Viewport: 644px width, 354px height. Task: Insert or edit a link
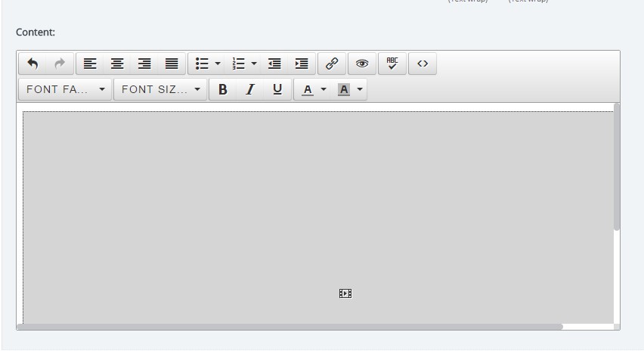pos(332,64)
